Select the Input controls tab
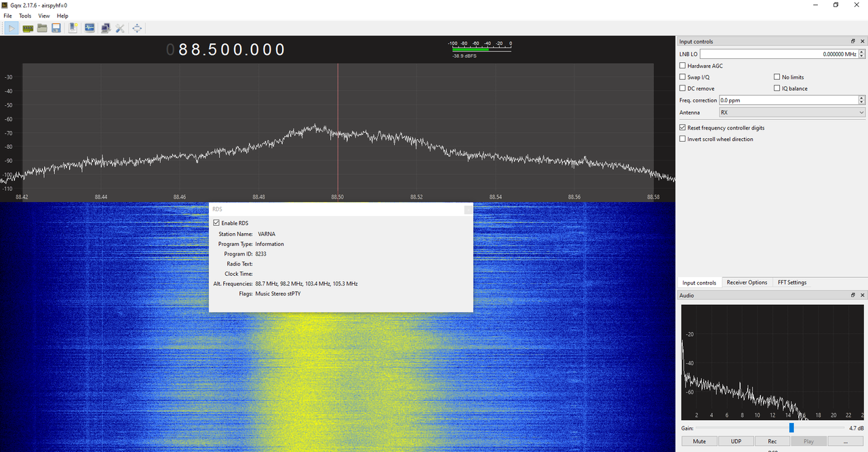The height and width of the screenshot is (452, 868). click(699, 283)
